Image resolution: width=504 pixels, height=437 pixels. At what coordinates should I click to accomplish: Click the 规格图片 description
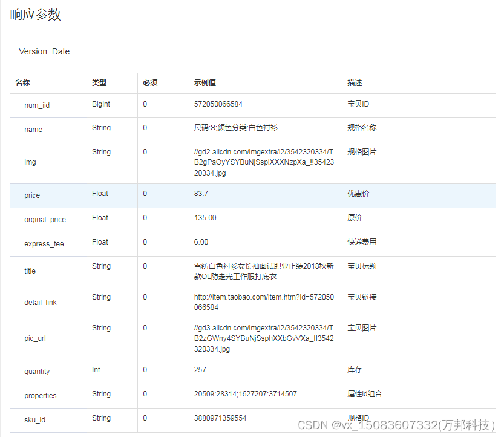coord(362,152)
